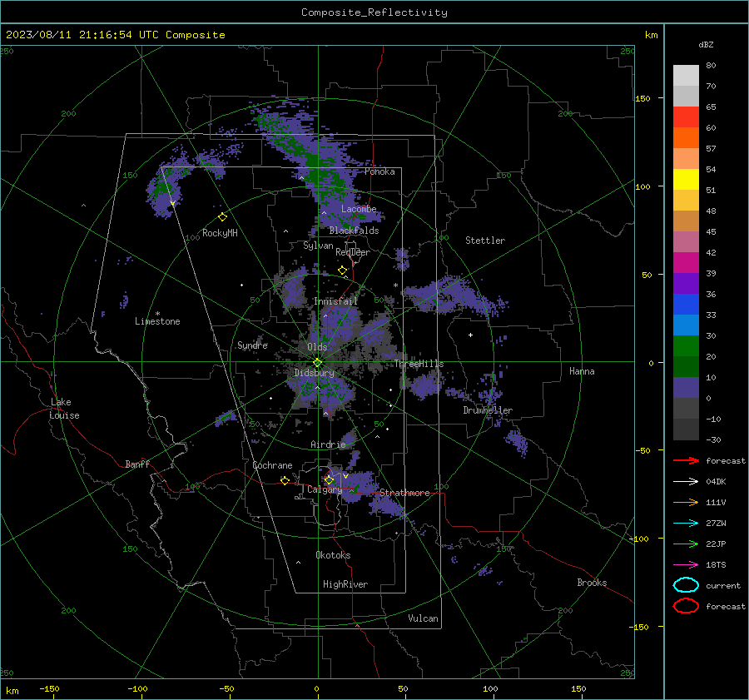Click the ThreeHills town label

click(x=419, y=364)
